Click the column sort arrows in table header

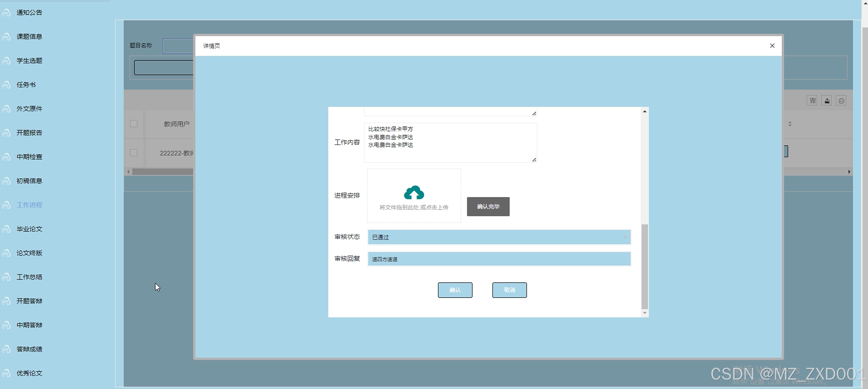point(790,124)
